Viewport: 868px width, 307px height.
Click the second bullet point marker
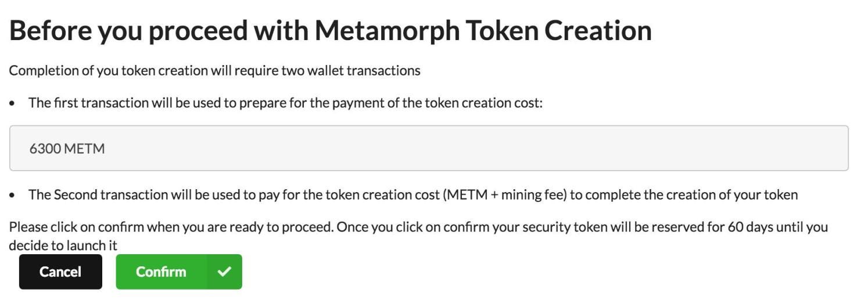tap(13, 196)
